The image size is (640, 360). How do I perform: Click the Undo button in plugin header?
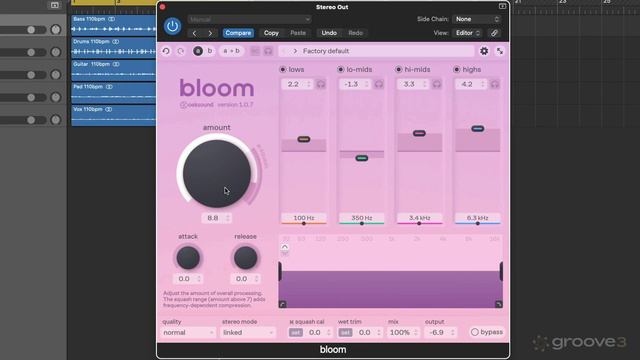(x=329, y=33)
